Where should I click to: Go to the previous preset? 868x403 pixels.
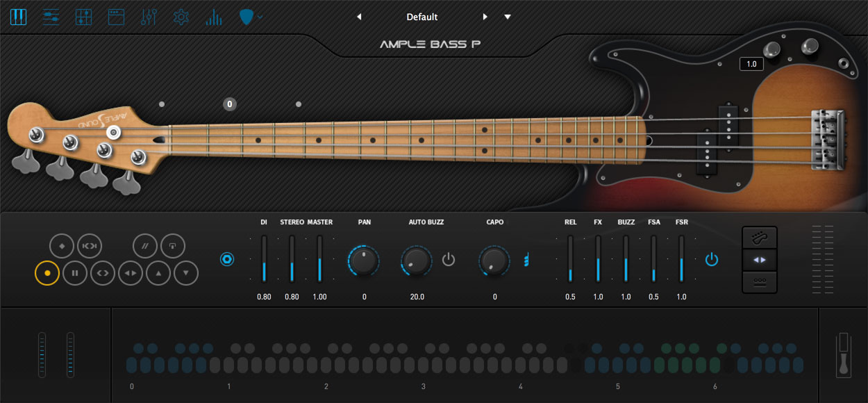[359, 17]
